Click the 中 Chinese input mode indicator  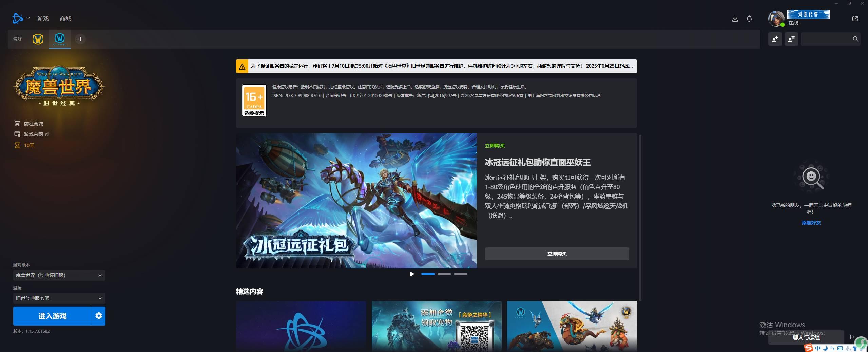click(818, 348)
